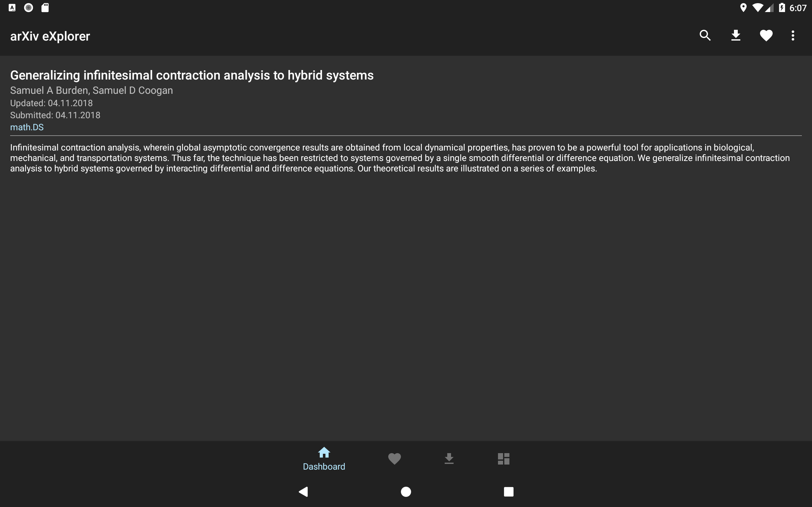Tap the Updated: 04.11.2018 line

[51, 103]
